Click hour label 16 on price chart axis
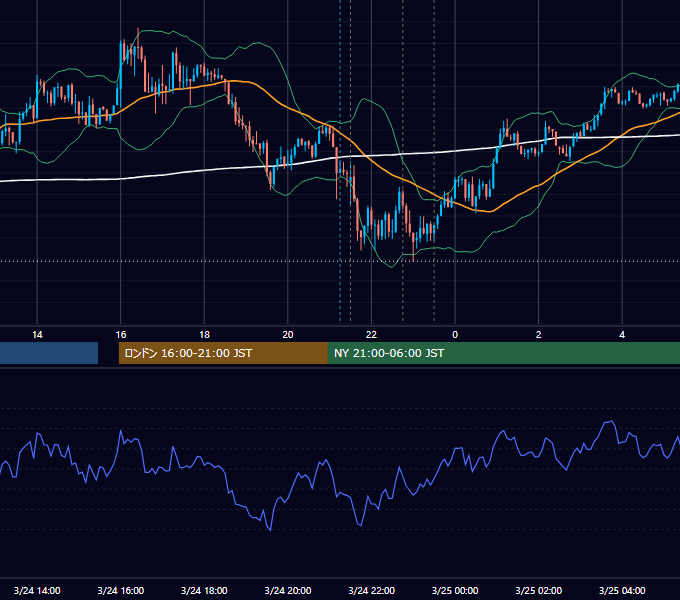This screenshot has width=680, height=600. coord(121,335)
